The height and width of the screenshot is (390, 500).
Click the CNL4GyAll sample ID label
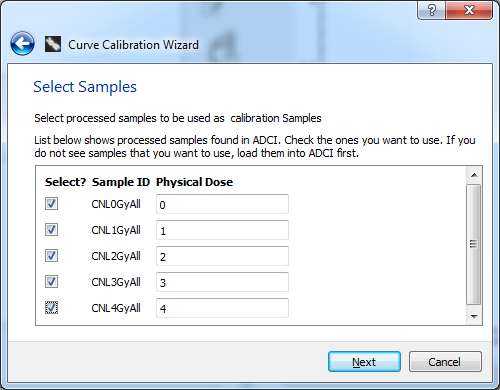[x=116, y=308]
